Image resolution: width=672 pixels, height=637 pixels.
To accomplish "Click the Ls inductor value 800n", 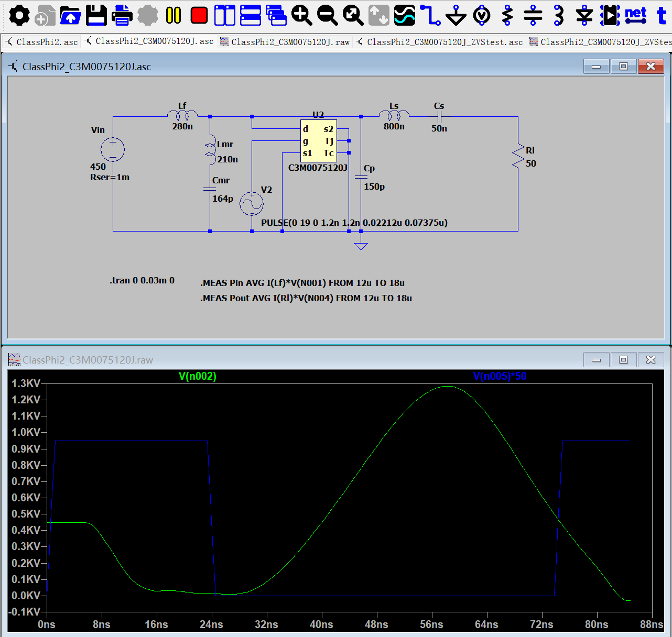I will tap(394, 126).
